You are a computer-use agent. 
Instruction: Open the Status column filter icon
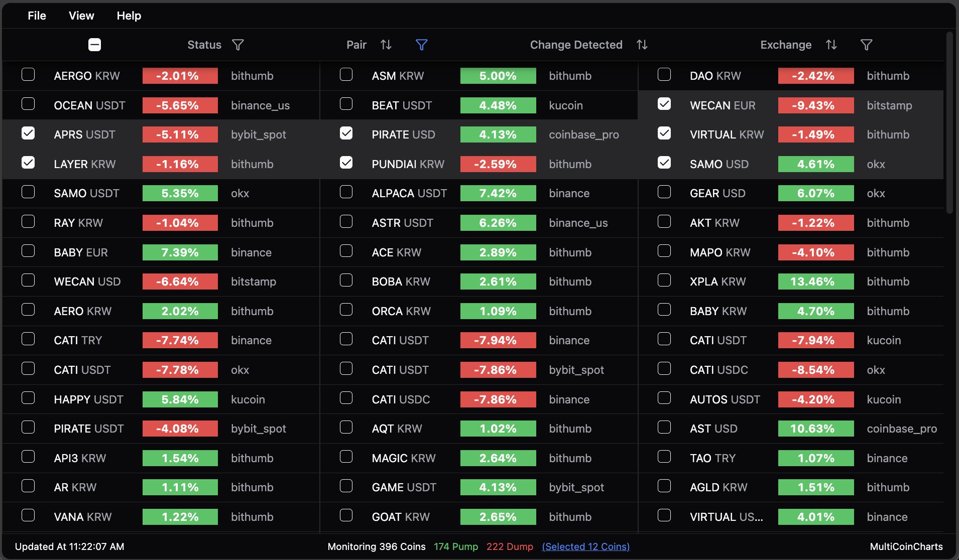pyautogui.click(x=238, y=45)
